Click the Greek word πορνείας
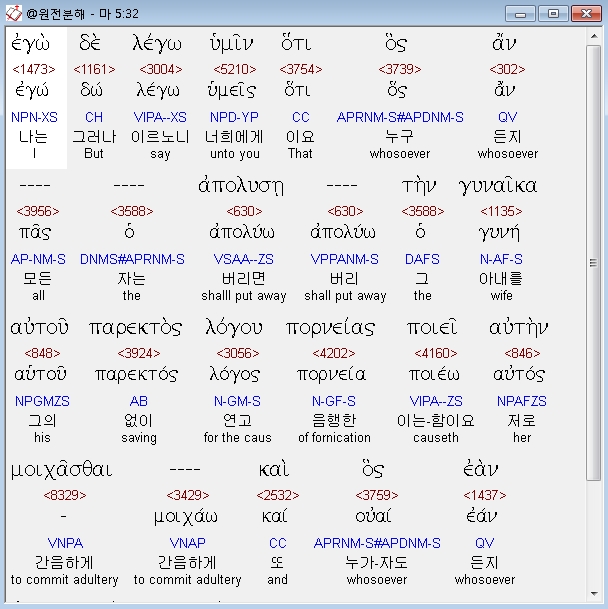Image resolution: width=608 pixels, height=609 pixels. [331, 328]
